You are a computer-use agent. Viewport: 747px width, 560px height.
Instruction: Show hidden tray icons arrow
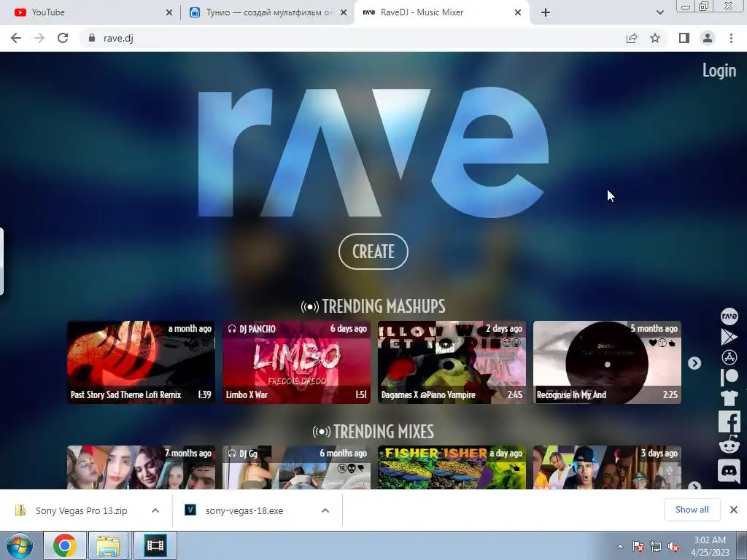(620, 546)
